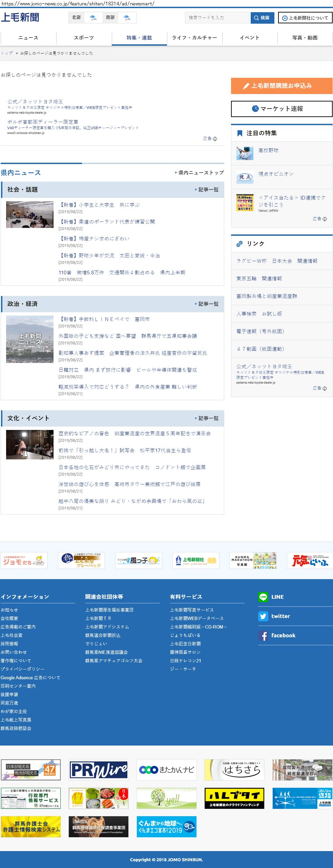
Task: Open the 高校野球 feature thumbnail
Action: tap(245, 153)
